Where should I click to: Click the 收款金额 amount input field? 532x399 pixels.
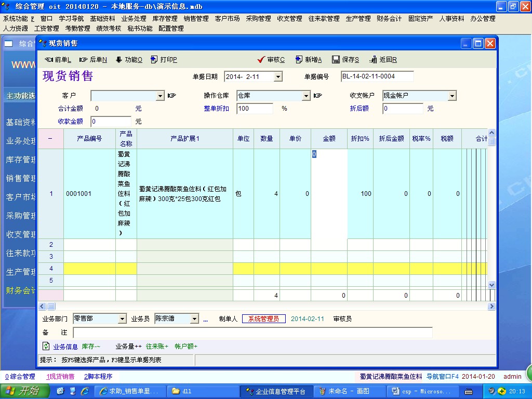point(111,122)
